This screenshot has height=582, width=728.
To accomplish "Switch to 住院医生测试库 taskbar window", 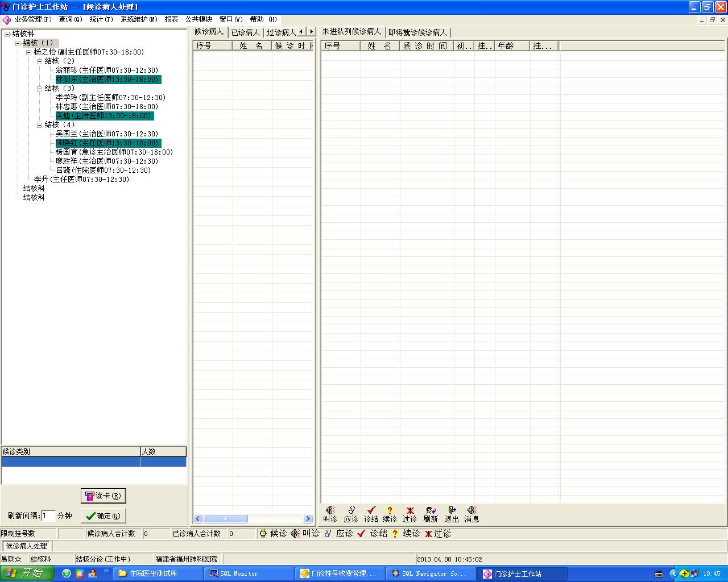I will point(158,574).
